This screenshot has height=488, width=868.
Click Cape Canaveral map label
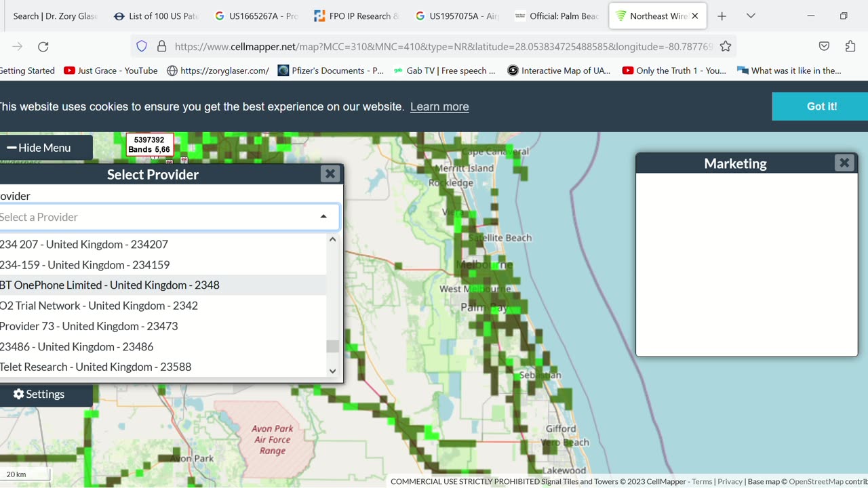(495, 152)
